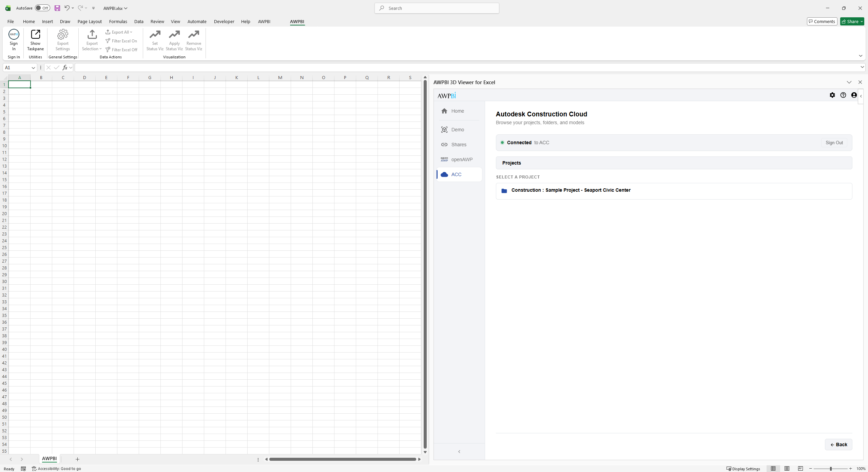Toggle the AutoSave switch
This screenshot has width=868, height=472.
pos(42,8)
